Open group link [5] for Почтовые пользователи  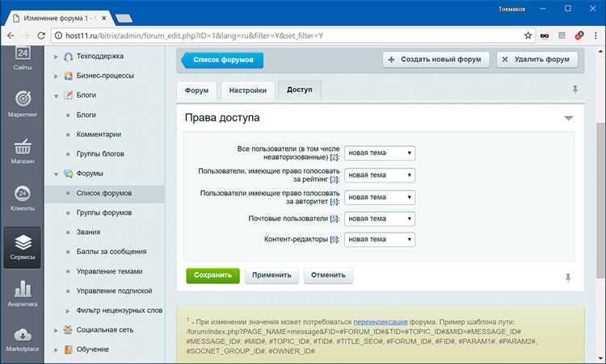coord(334,219)
